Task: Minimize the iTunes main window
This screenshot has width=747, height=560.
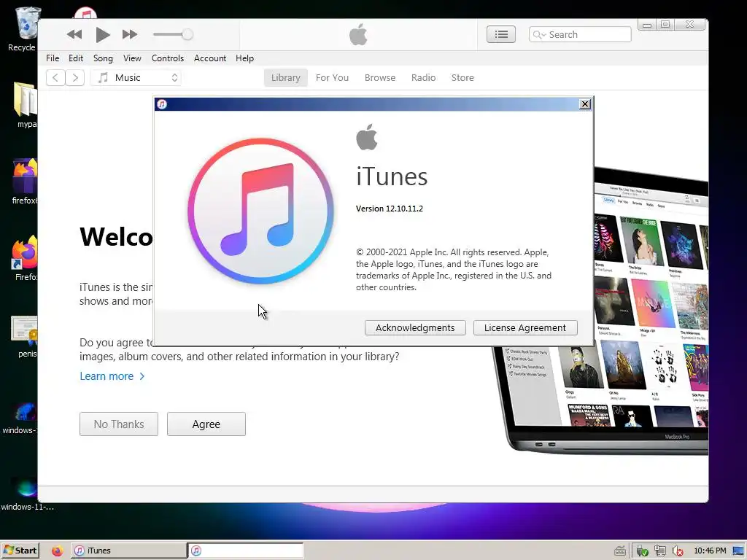Action: (647, 25)
